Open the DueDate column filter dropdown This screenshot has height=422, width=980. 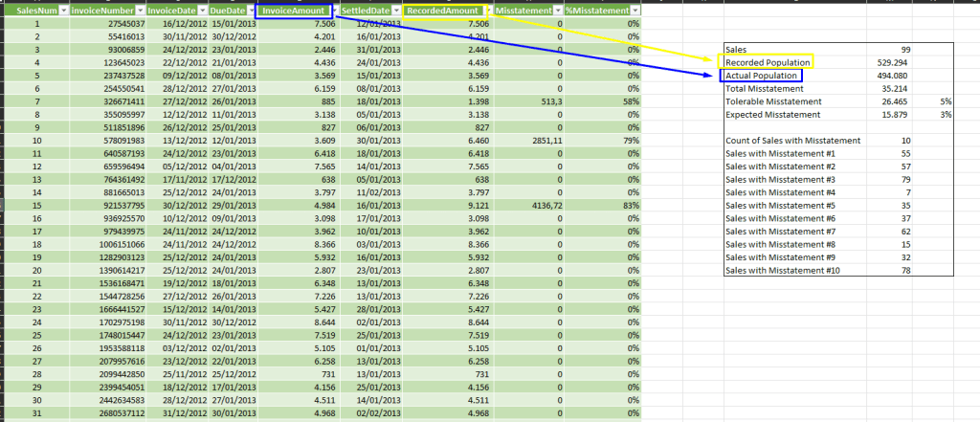[250, 11]
